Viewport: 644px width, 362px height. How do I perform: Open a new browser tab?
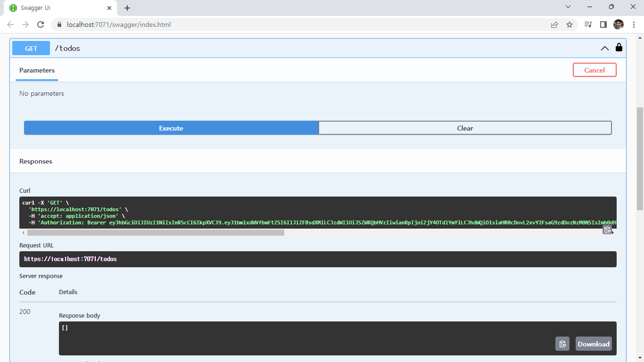(127, 8)
